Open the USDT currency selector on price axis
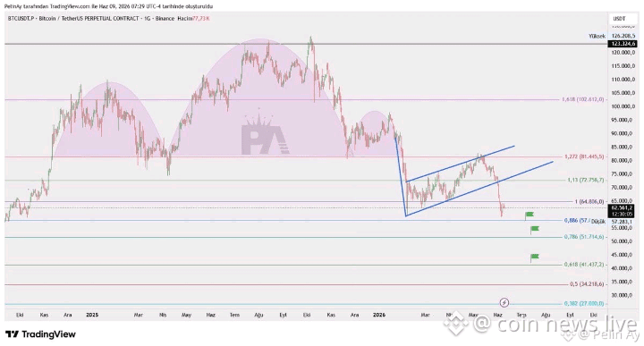644x346 pixels. (619, 19)
